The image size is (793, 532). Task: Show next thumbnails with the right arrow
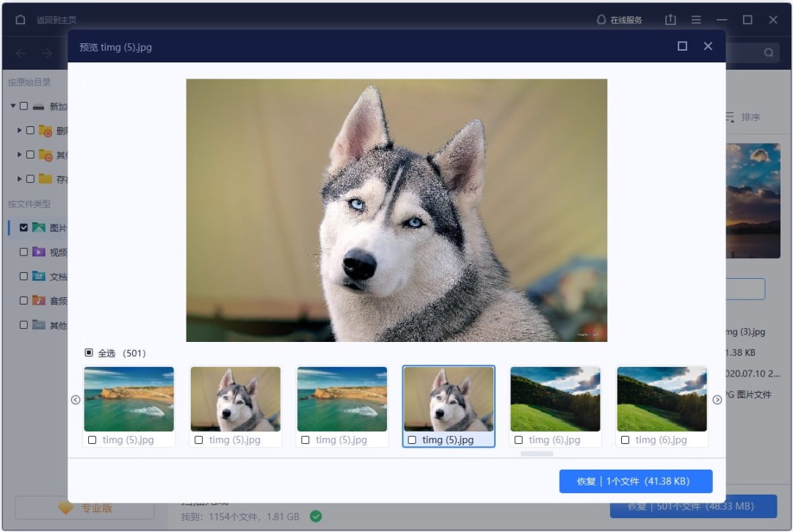(x=717, y=400)
